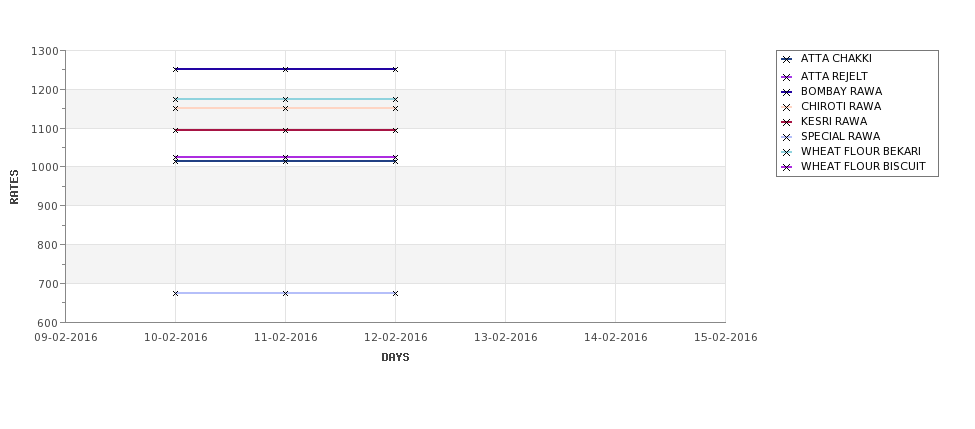Click the ATTA CHAKKI legend marker icon
Image resolution: width=975 pixels, height=429 pixels.
click(787, 60)
